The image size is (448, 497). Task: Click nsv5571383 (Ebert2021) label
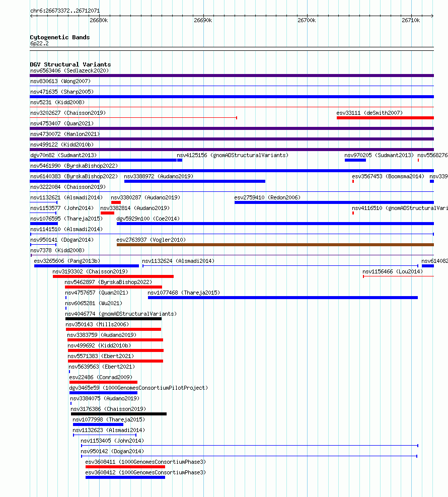pos(101,357)
